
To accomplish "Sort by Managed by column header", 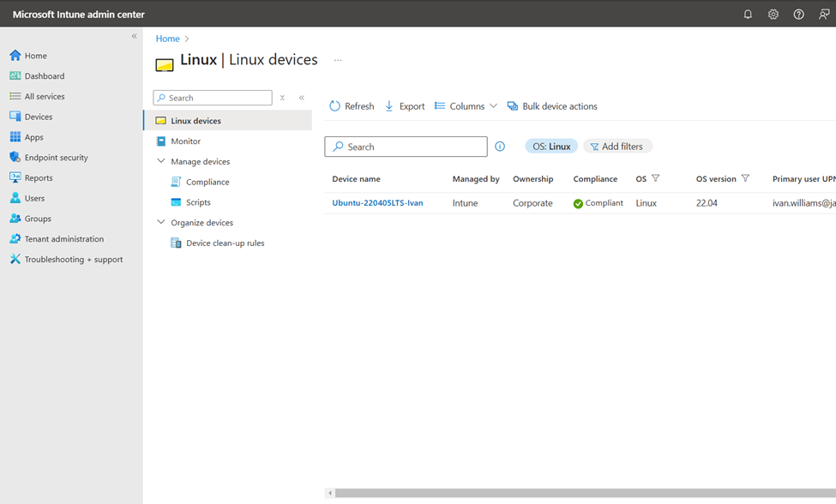I will [476, 179].
